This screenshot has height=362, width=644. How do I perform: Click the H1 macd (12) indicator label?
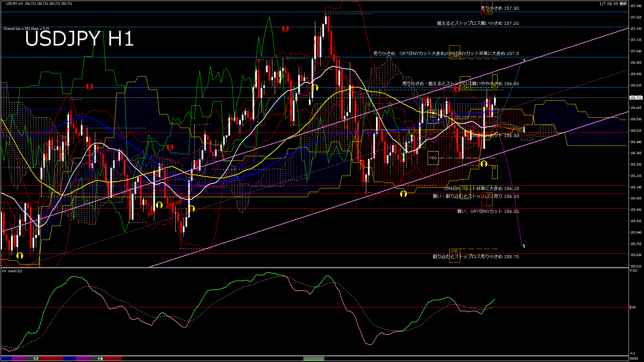(12, 271)
